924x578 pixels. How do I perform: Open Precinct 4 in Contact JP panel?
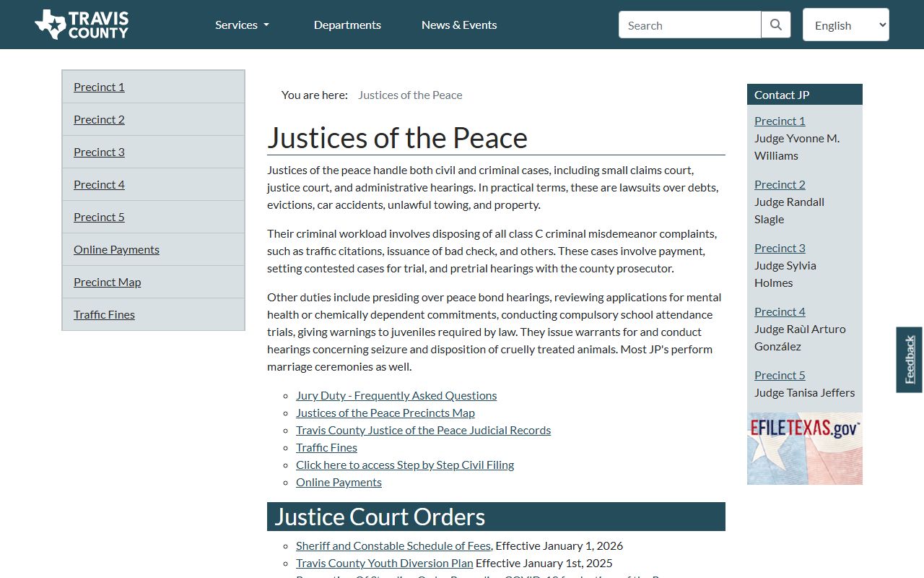pos(780,311)
